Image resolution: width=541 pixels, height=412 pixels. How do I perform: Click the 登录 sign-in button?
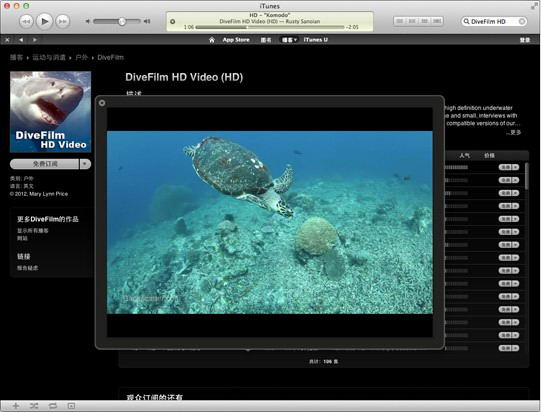pos(525,40)
